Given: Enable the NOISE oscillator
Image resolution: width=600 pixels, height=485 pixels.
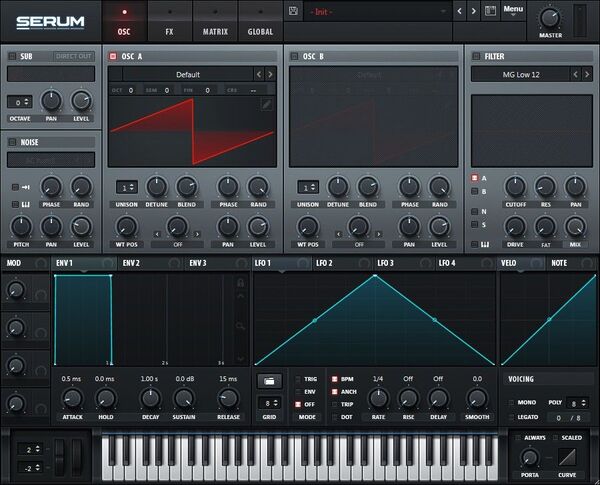Looking at the screenshot, I should coord(12,142).
